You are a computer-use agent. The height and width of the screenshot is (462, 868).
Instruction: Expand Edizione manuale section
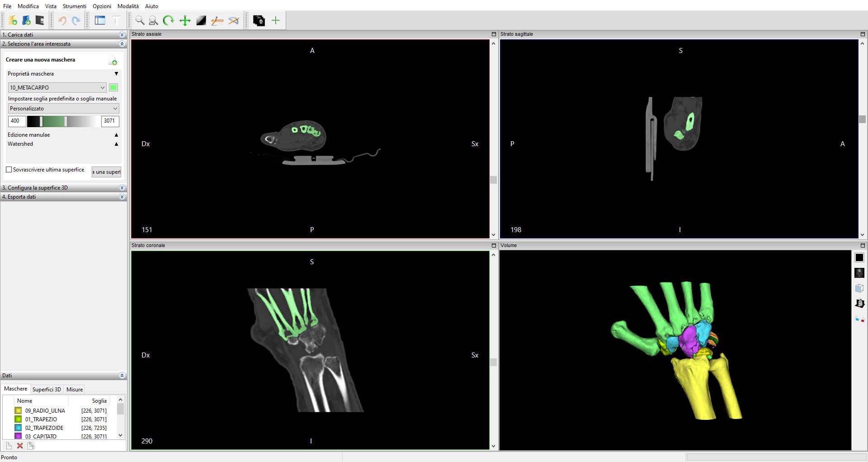pos(116,135)
